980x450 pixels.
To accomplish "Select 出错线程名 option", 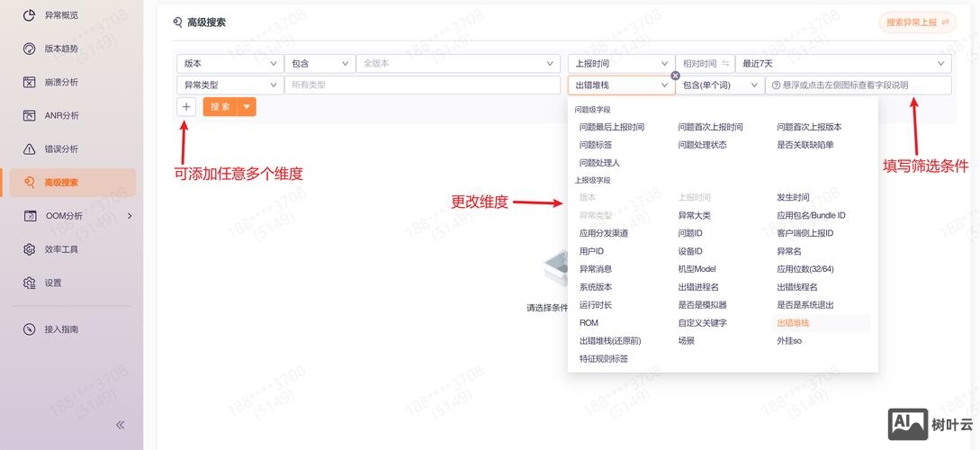I will (x=797, y=287).
